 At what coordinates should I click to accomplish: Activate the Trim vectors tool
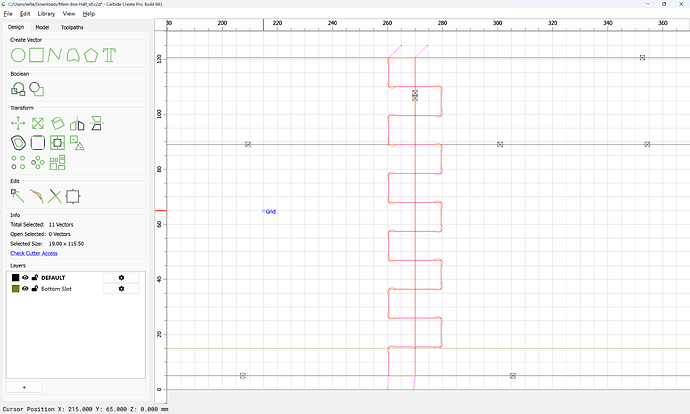(x=37, y=196)
